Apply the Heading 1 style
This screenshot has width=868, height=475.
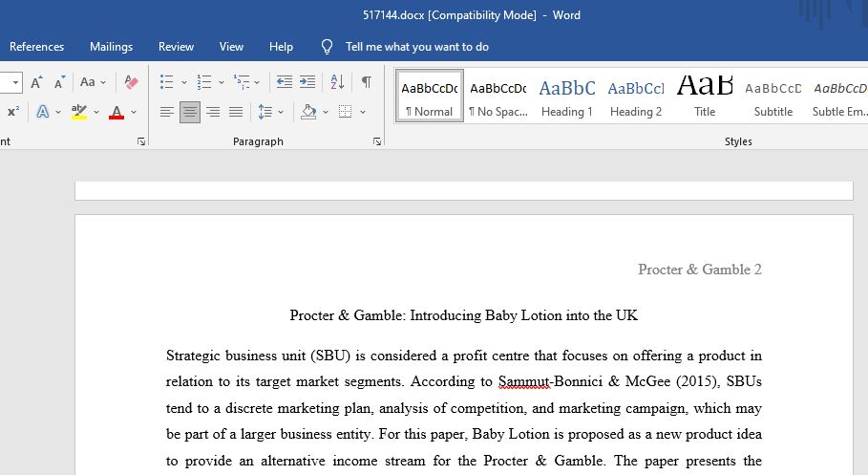click(567, 96)
